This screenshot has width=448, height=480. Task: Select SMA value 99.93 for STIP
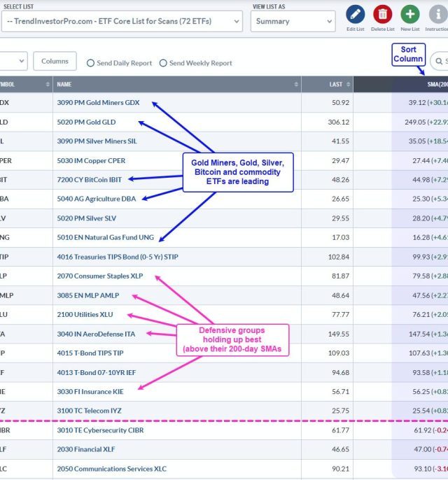pos(421,257)
